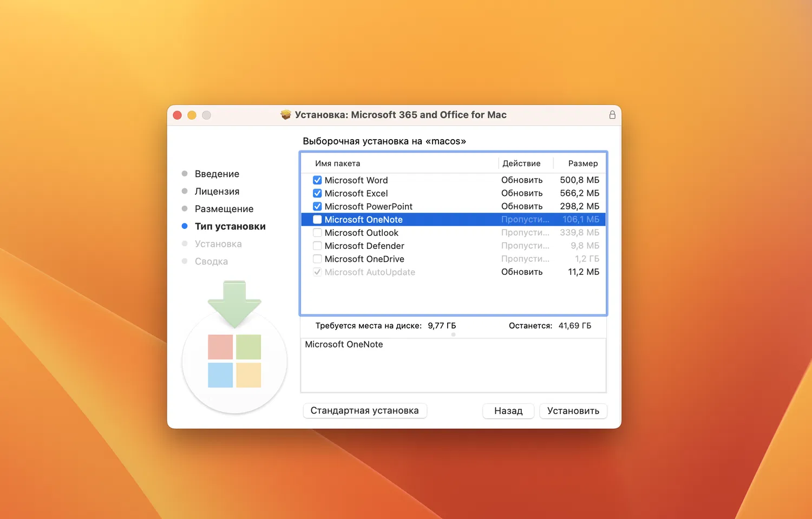Image resolution: width=812 pixels, height=519 pixels.
Task: Enable the Microsoft OneDrive checkbox
Action: pyautogui.click(x=317, y=259)
